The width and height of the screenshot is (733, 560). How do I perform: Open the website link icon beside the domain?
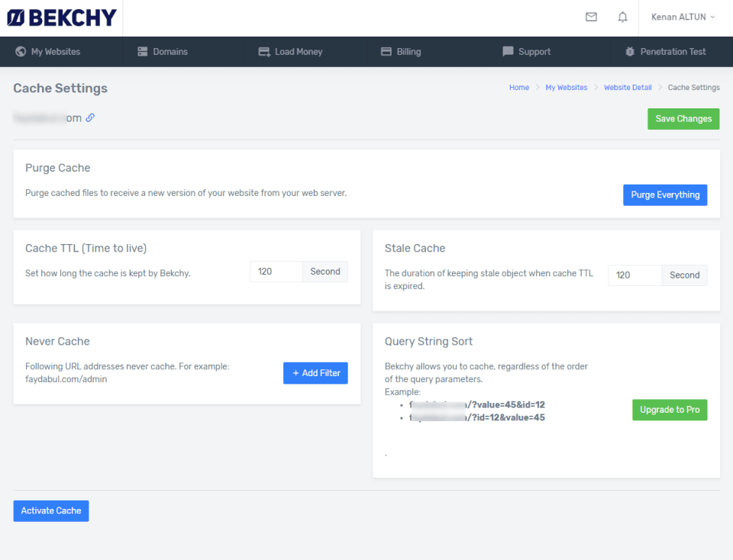click(90, 117)
